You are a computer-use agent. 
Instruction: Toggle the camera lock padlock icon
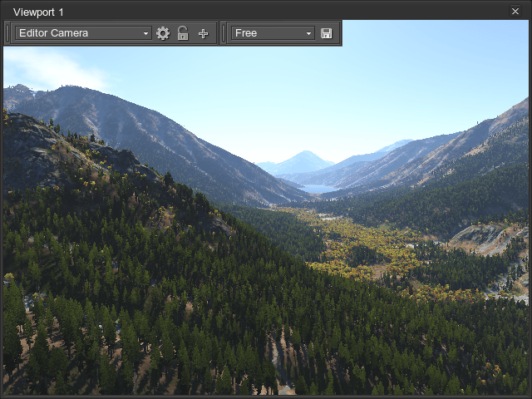(183, 33)
